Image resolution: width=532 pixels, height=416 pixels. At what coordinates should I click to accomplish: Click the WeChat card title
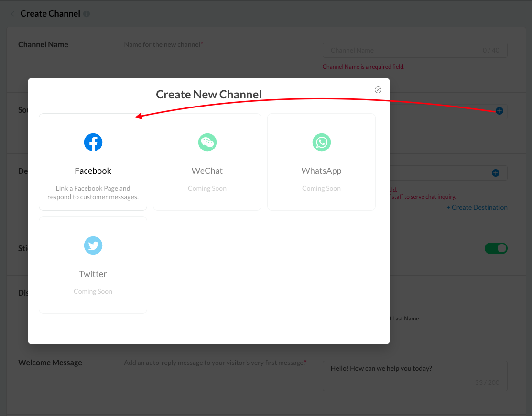coord(207,171)
